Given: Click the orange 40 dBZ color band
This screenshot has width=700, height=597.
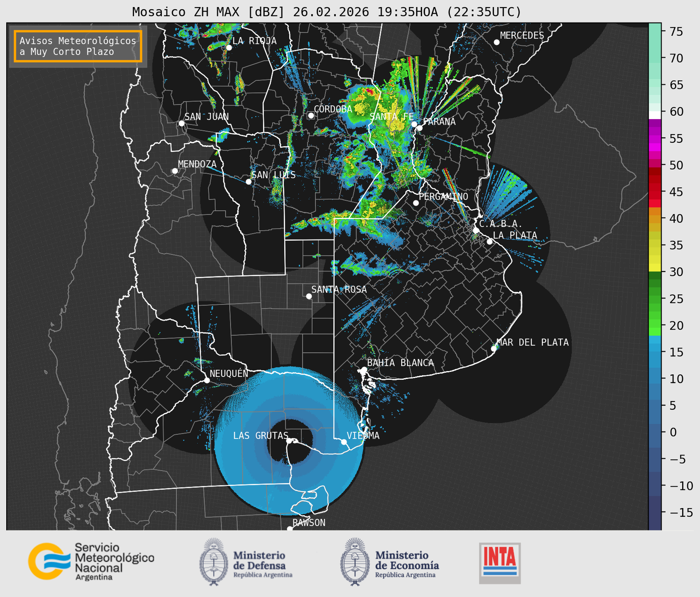Looking at the screenshot, I should tap(655, 219).
